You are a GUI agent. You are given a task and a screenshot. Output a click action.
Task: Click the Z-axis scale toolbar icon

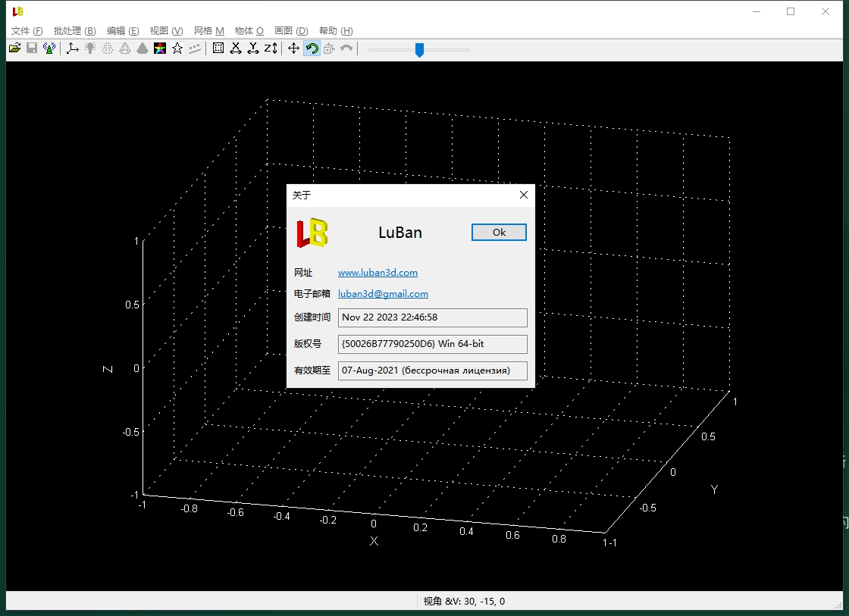pos(269,48)
